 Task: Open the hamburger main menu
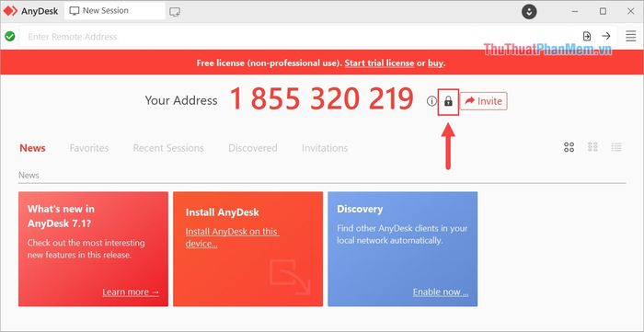[x=630, y=36]
